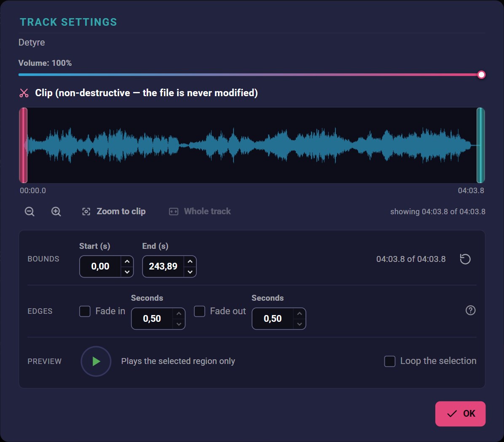Click the "04:03.8 of 04:03.8" bounds duration text
The width and height of the screenshot is (504, 442).
click(x=411, y=259)
